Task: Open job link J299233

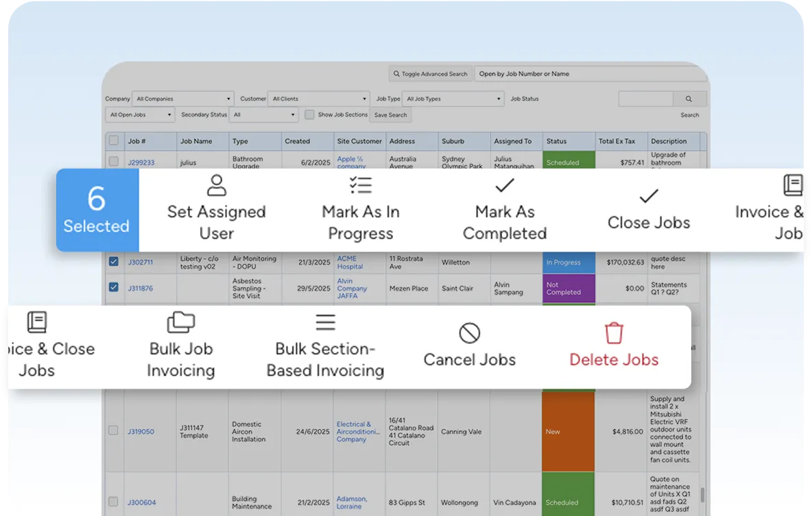Action: pyautogui.click(x=141, y=162)
